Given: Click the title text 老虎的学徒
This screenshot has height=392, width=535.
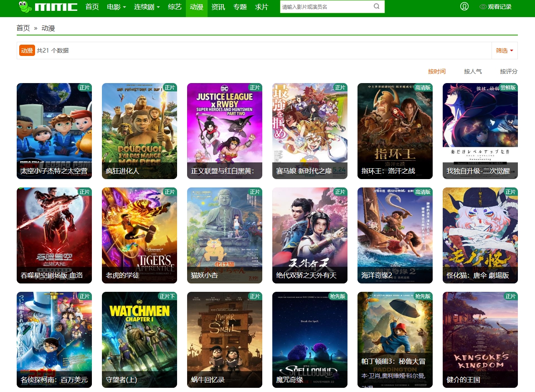Looking at the screenshot, I should 123,276.
